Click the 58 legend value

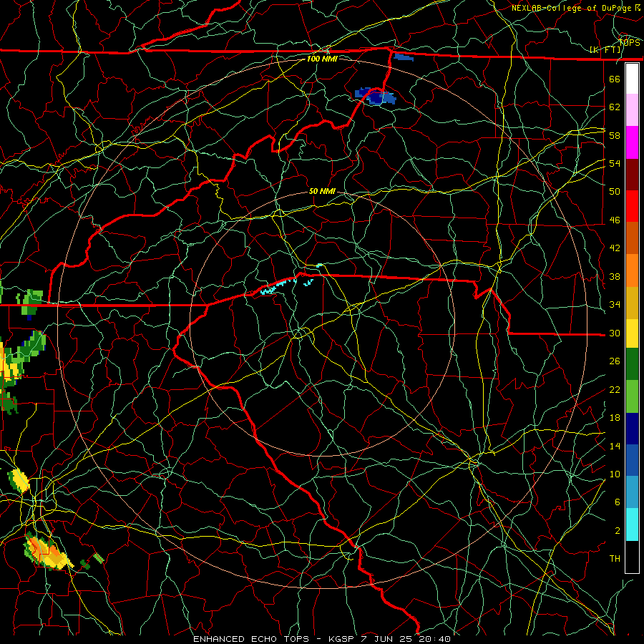pos(615,135)
